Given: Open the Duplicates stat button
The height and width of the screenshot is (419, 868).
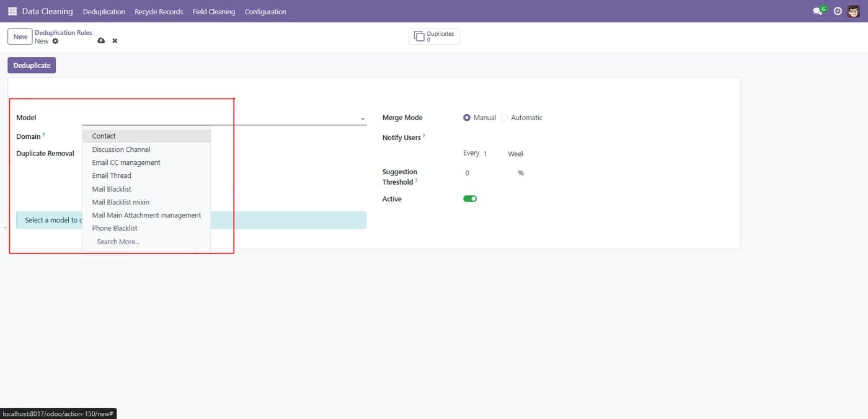Looking at the screenshot, I should pyautogui.click(x=434, y=37).
